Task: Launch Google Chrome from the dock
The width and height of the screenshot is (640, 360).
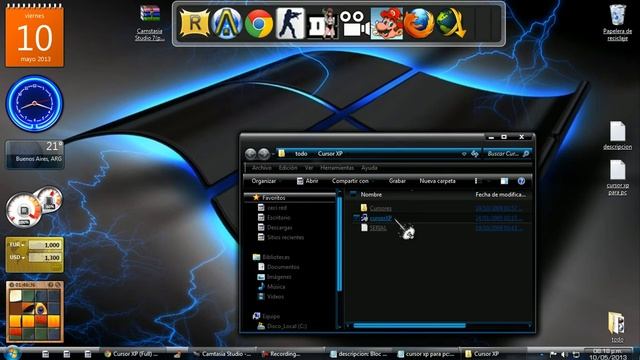Action: pyautogui.click(x=259, y=24)
